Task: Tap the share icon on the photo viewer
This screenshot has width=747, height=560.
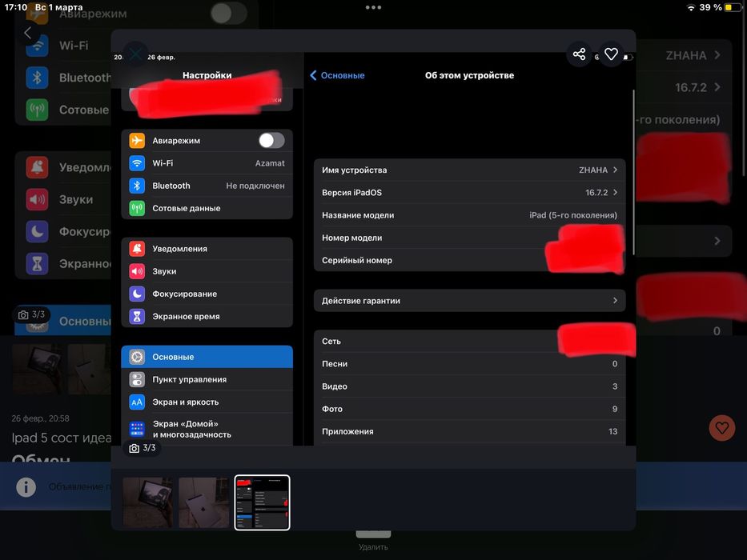Action: click(579, 54)
